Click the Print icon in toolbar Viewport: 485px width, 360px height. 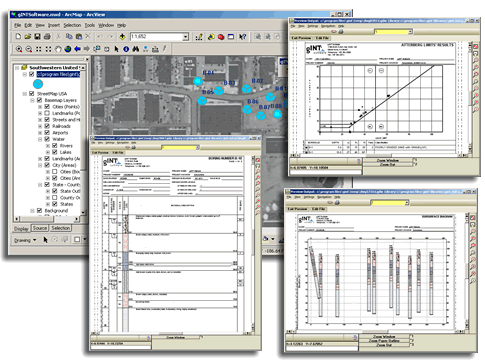[x=47, y=36]
